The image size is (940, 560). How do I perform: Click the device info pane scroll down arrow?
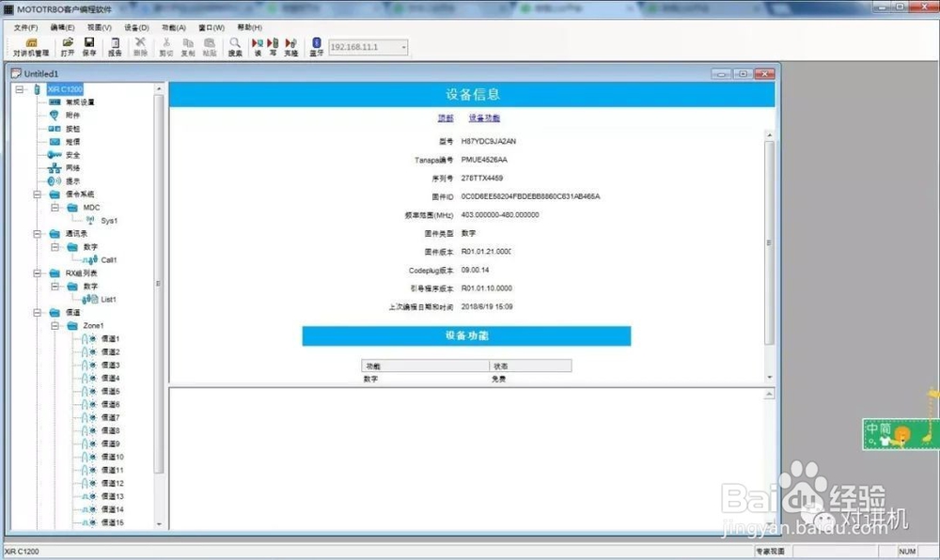770,378
